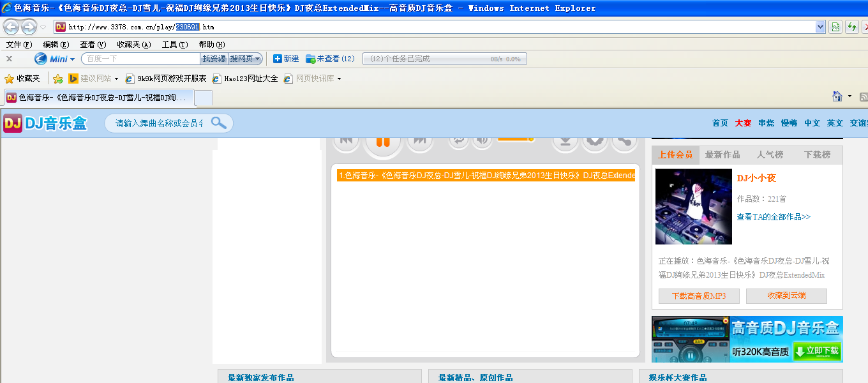
Task: Adjust the orange volume slider
Action: coord(515,139)
